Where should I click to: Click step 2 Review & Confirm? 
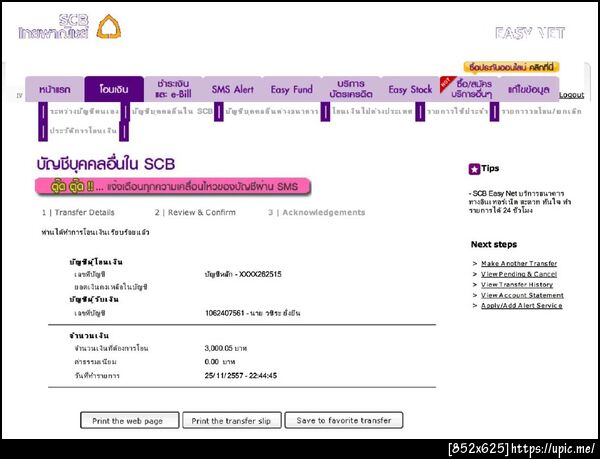(195, 212)
